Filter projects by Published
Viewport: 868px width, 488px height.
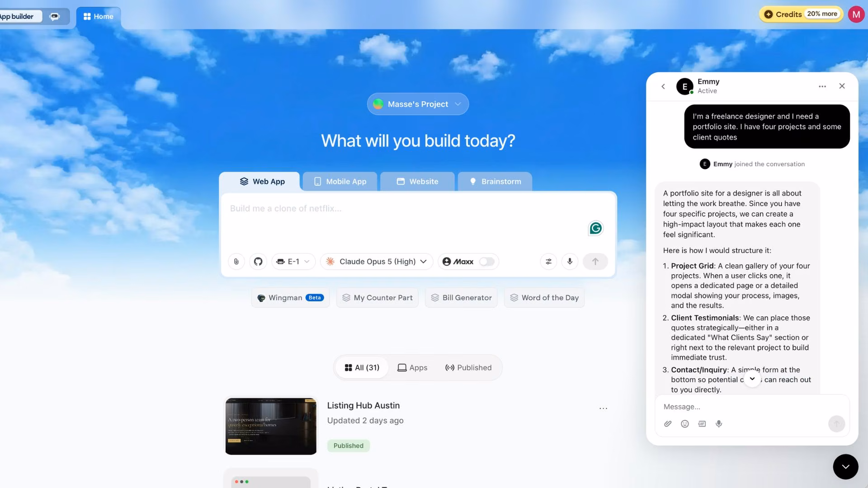tap(468, 368)
